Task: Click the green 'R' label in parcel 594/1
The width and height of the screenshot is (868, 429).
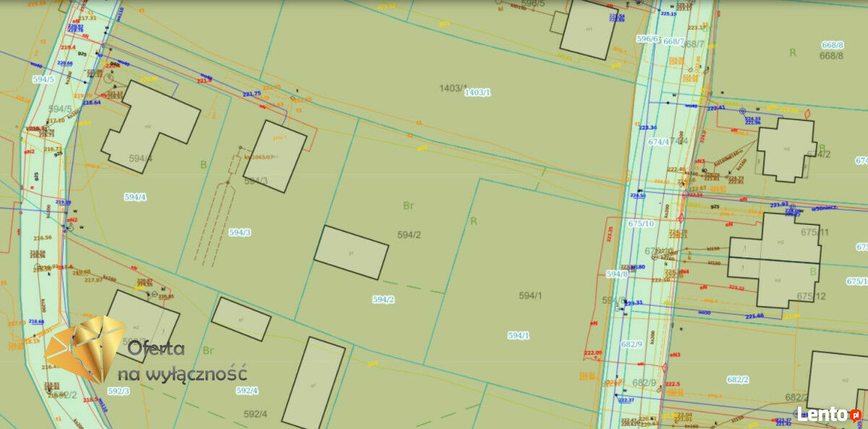Action: tap(474, 221)
